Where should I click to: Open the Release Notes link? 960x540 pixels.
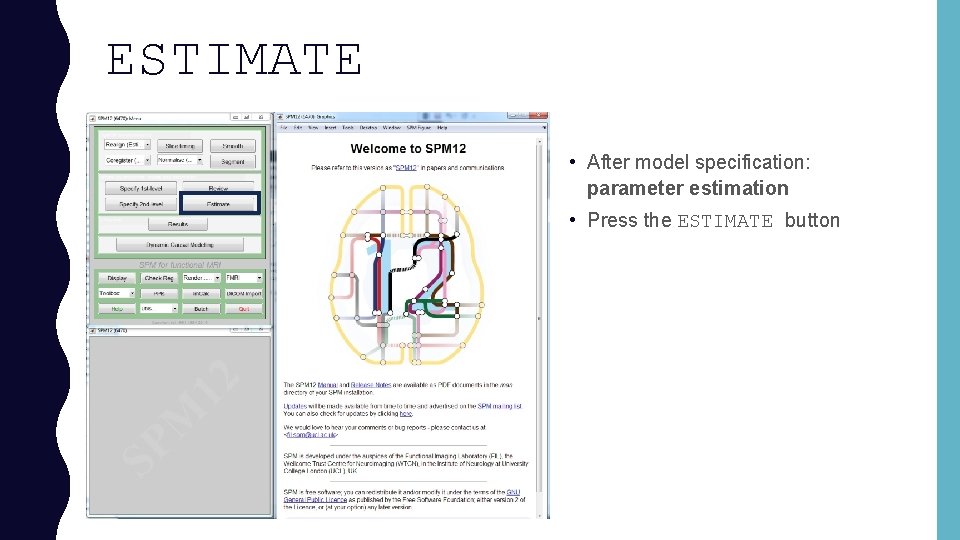click(370, 385)
